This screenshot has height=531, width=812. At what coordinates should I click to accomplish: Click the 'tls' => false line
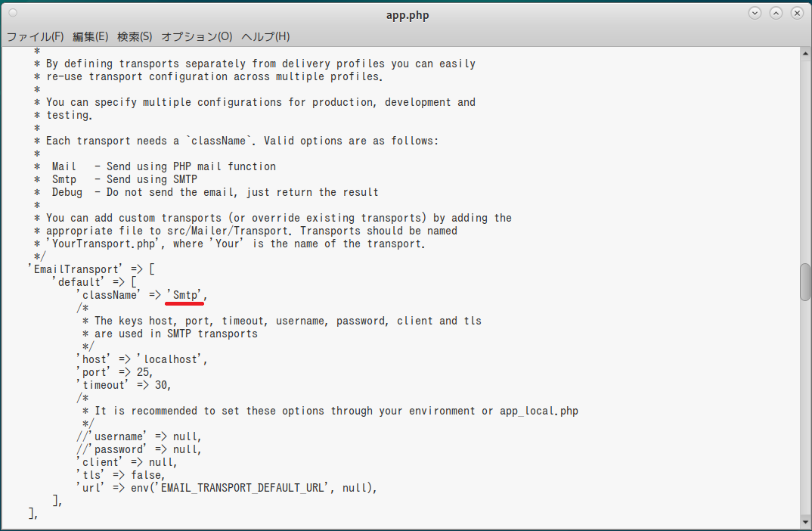click(x=121, y=475)
